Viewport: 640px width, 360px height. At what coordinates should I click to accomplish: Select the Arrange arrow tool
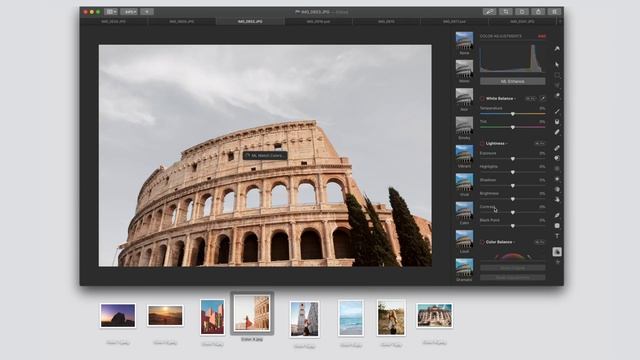pyautogui.click(x=557, y=64)
